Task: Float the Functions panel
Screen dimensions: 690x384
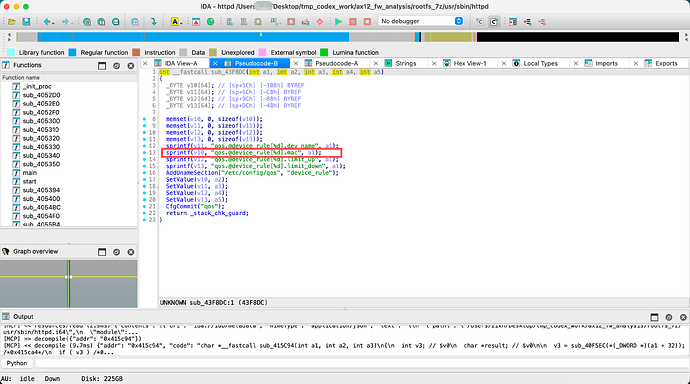Action: tap(102, 66)
